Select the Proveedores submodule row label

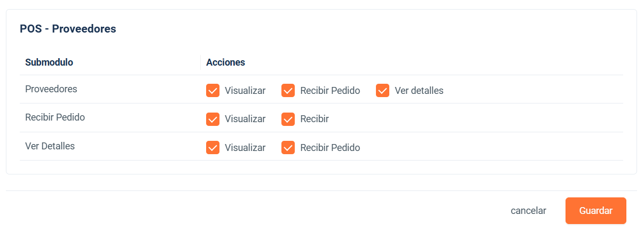[x=51, y=89]
